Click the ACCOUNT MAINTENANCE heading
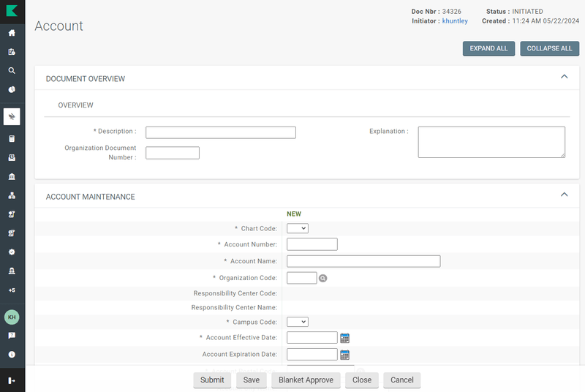 [x=90, y=197]
